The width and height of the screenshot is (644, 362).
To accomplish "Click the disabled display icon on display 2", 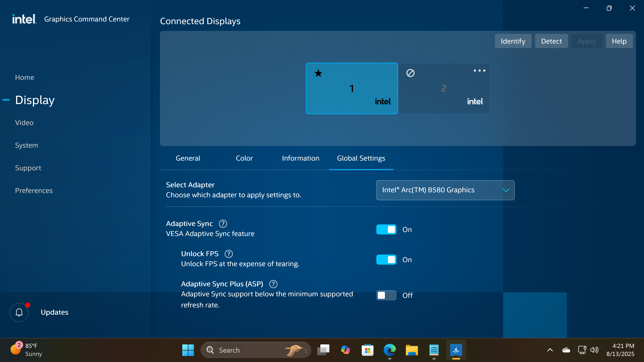I will coord(410,73).
